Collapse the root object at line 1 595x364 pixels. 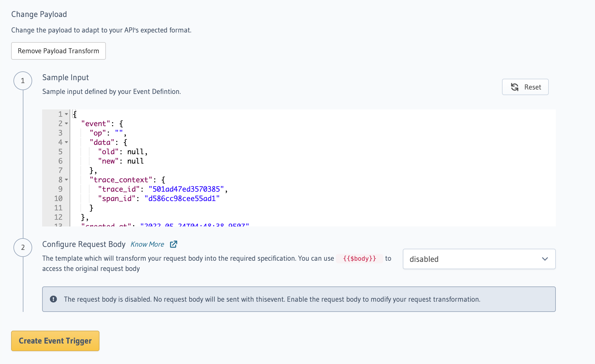(66, 114)
